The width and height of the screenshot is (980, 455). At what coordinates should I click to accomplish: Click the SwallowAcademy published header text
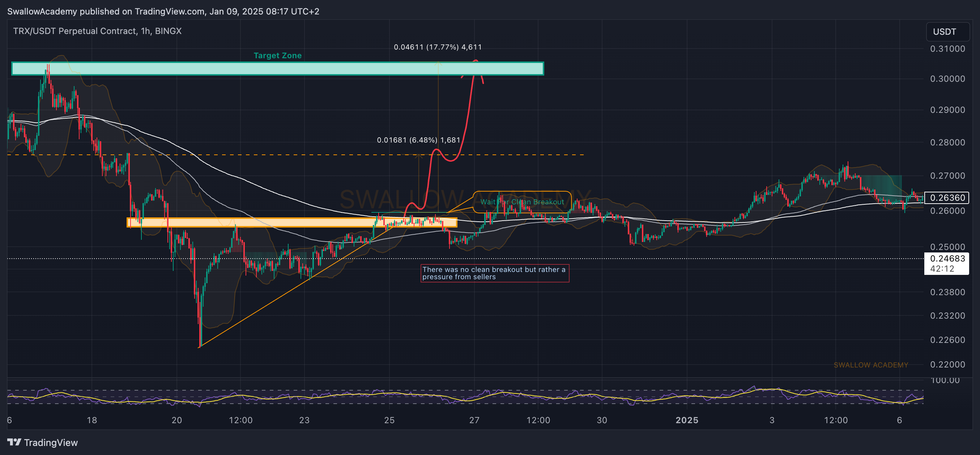click(163, 12)
